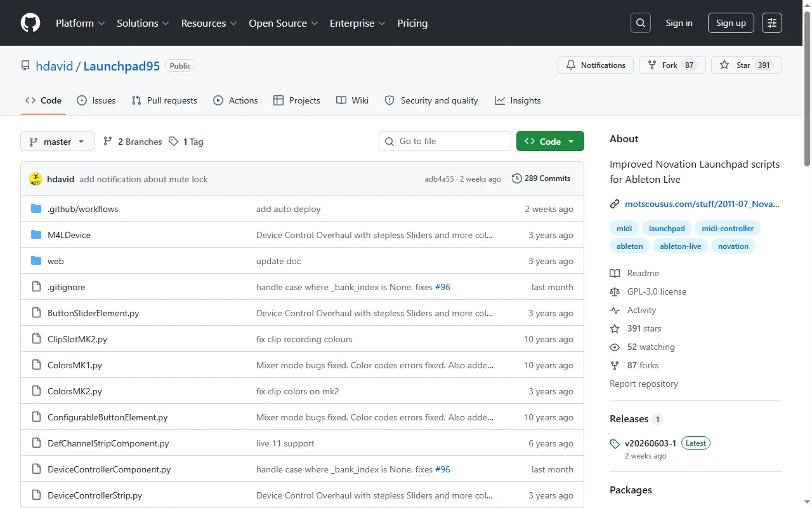Viewport: 812px width, 508px height.
Task: Click the ButtonSliderElement.py file icon
Action: (x=36, y=313)
